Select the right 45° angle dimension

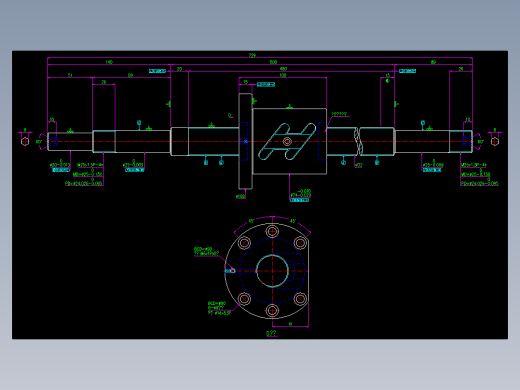(293, 221)
